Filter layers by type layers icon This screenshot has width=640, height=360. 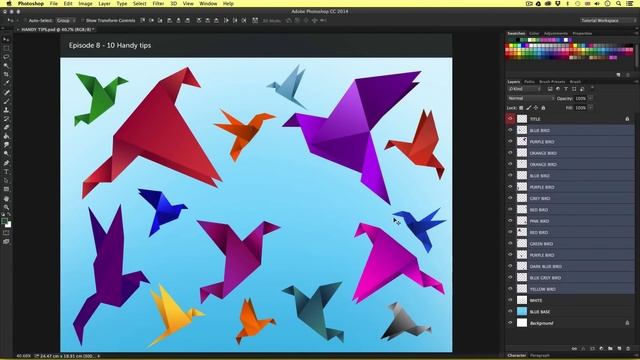pos(566,89)
